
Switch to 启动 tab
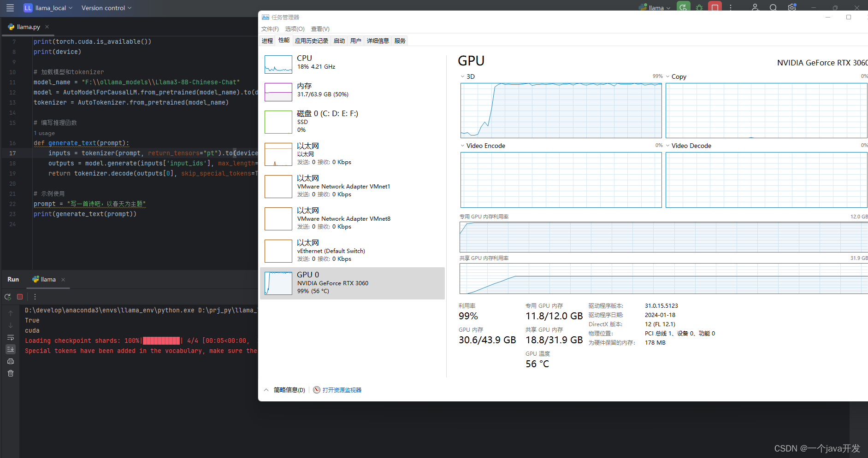click(339, 41)
